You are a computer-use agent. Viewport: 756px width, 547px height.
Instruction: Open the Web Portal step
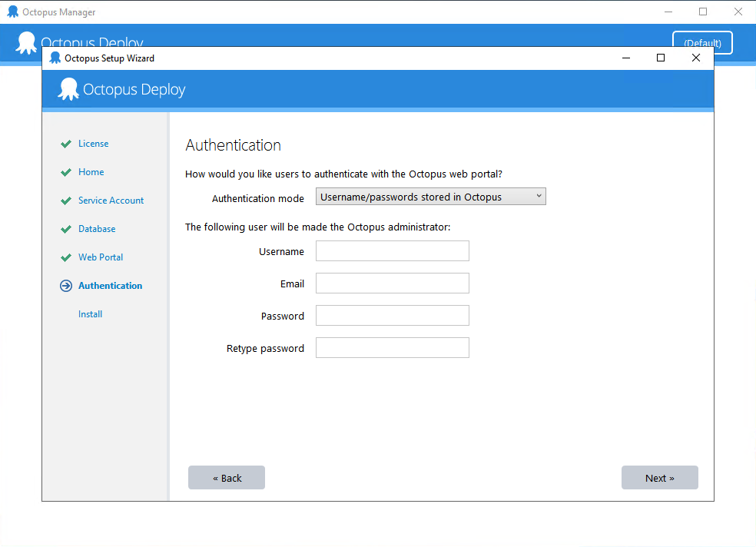(101, 257)
